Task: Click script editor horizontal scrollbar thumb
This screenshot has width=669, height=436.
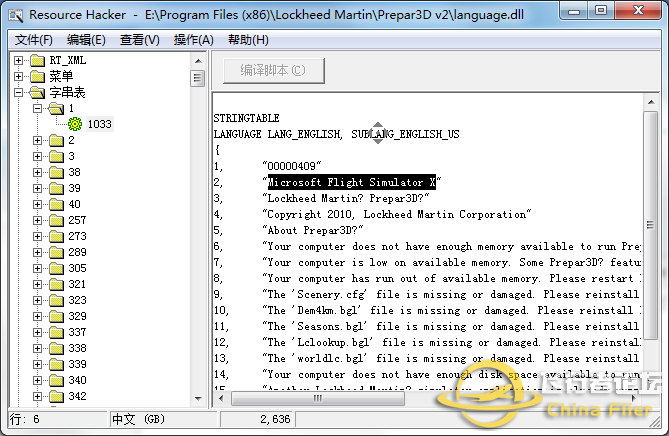Action: [317, 398]
